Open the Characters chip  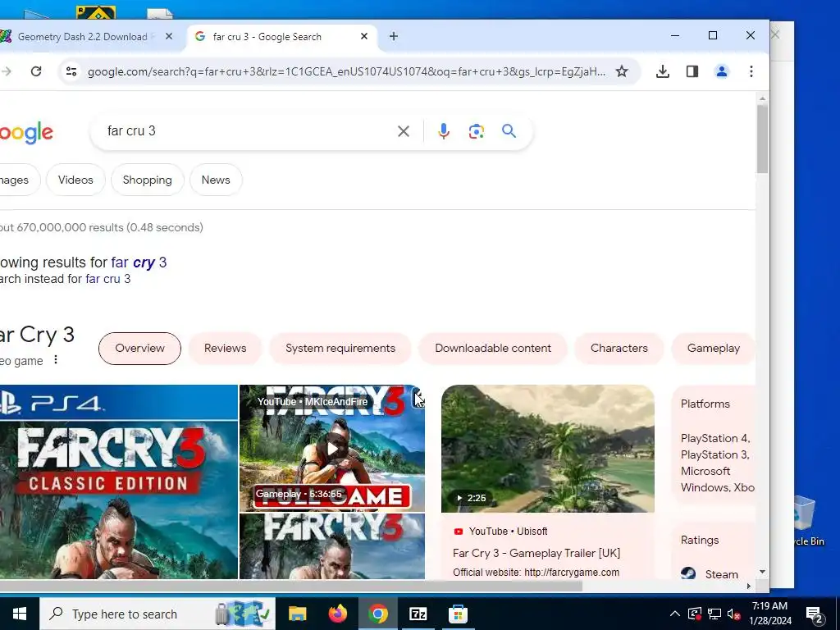619,348
